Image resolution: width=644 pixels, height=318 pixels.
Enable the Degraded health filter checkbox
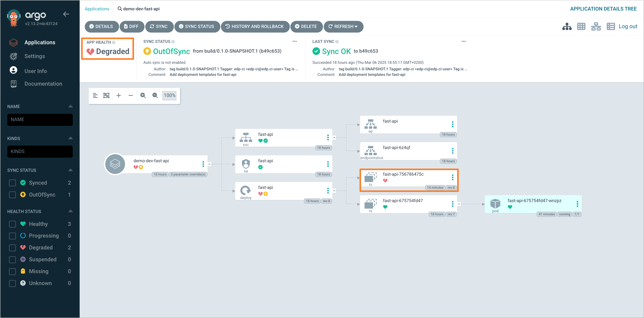[12, 248]
